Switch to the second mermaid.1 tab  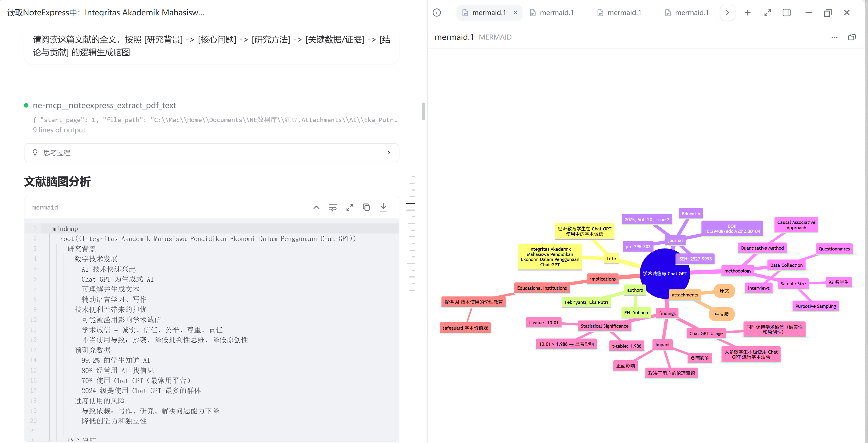tap(552, 13)
